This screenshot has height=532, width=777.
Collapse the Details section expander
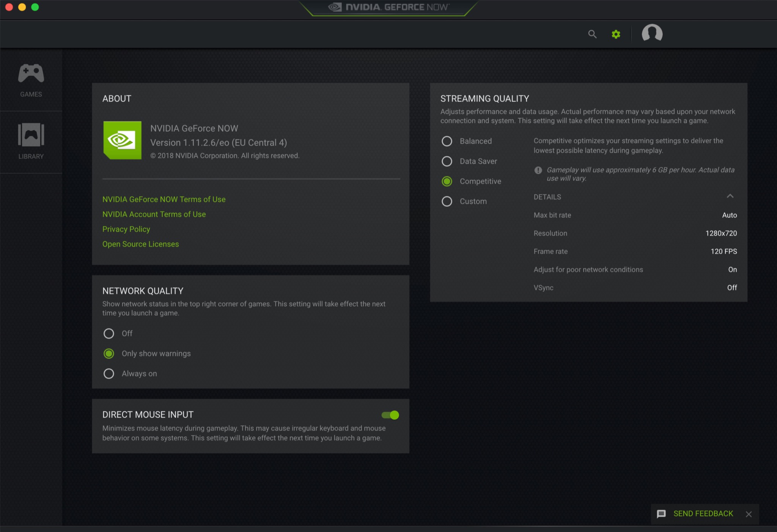730,197
